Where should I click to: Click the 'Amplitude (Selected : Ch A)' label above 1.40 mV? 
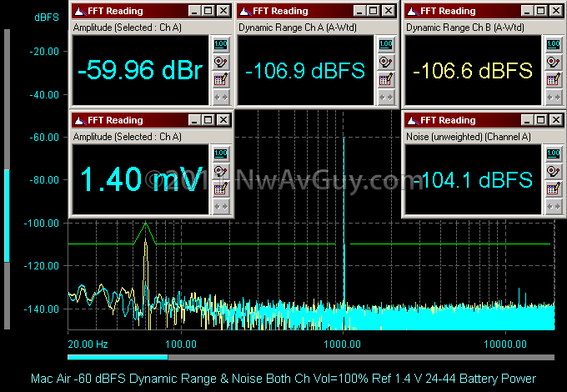128,137
